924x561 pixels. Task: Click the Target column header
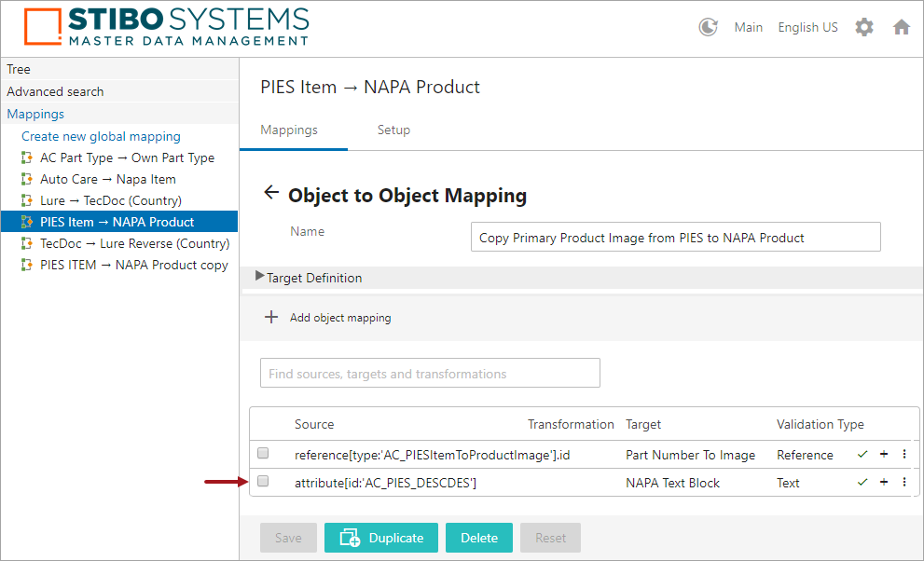[643, 424]
